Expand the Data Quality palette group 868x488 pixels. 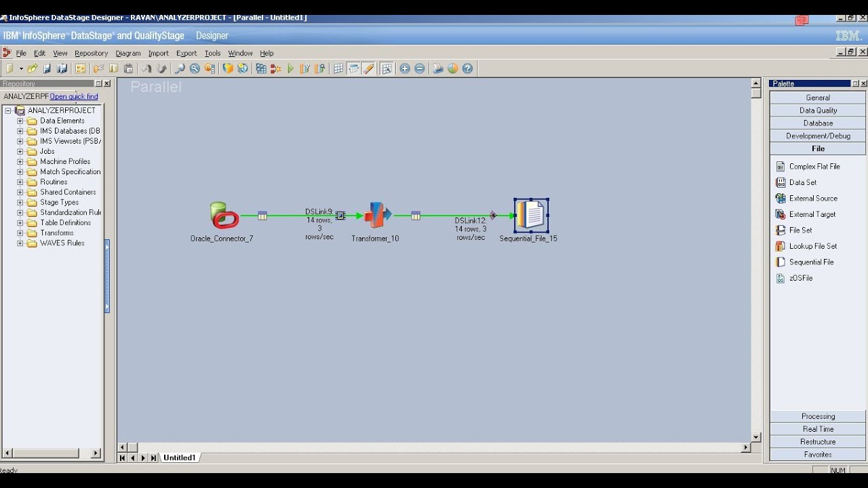pyautogui.click(x=818, y=110)
